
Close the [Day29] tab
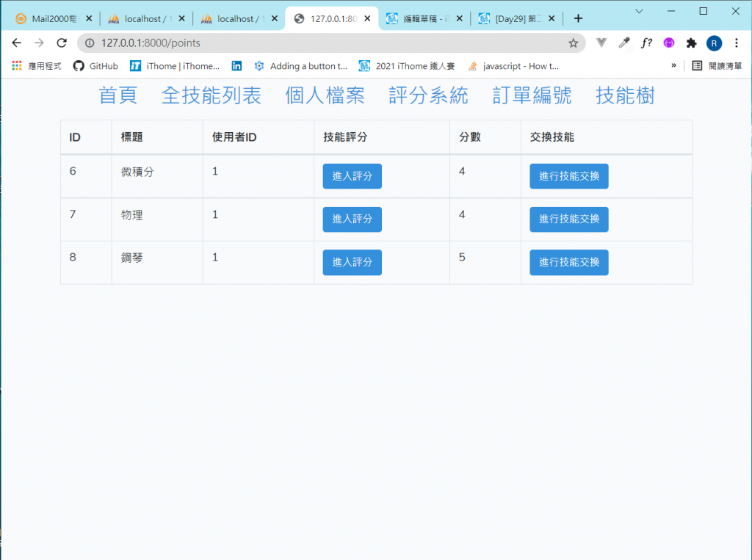pos(552,18)
